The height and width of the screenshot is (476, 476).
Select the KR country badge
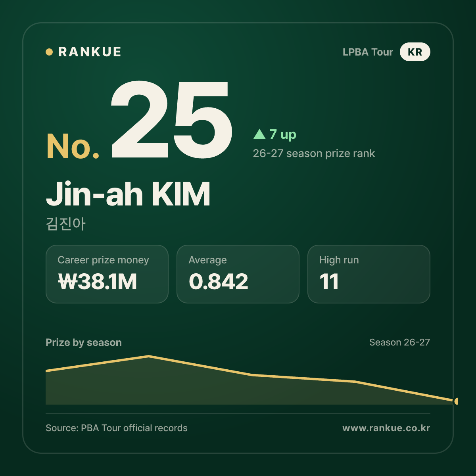pos(415,52)
